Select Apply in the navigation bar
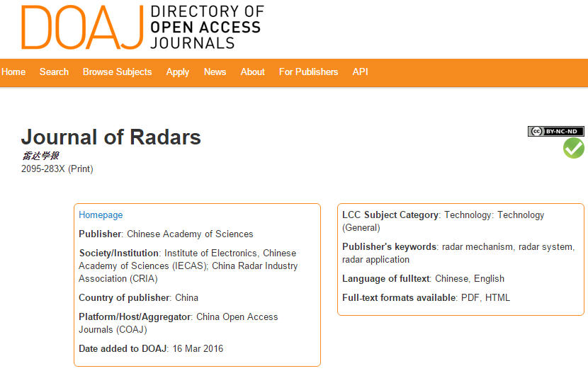 pyautogui.click(x=177, y=72)
